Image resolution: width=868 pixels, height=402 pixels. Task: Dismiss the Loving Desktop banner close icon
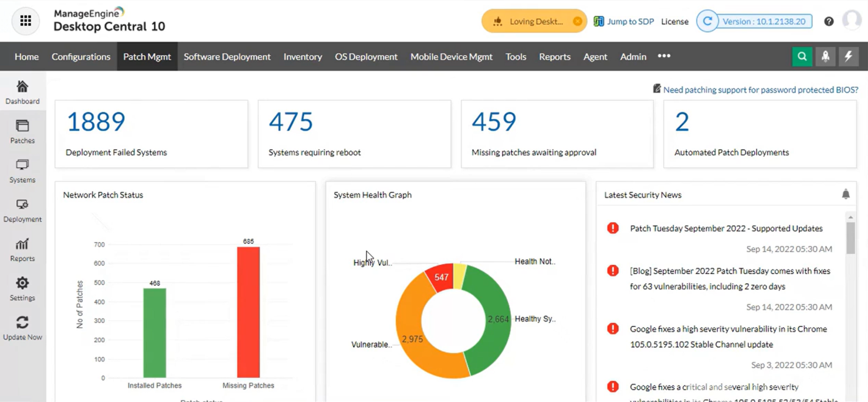tap(577, 22)
